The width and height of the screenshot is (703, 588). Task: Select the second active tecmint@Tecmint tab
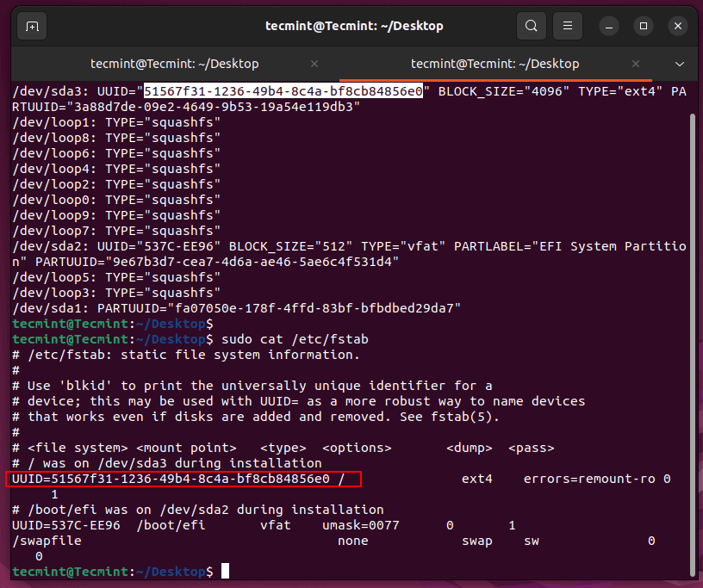(x=495, y=64)
